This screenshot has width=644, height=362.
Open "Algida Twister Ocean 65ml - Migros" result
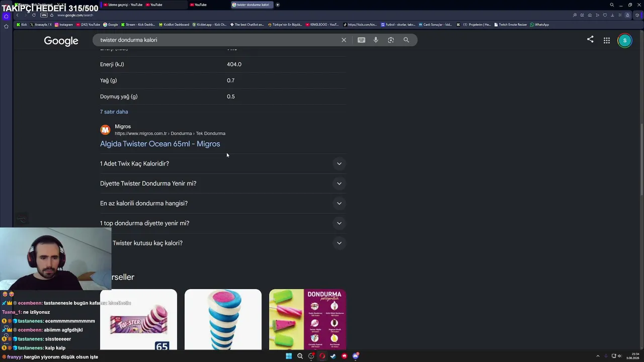[x=160, y=144]
